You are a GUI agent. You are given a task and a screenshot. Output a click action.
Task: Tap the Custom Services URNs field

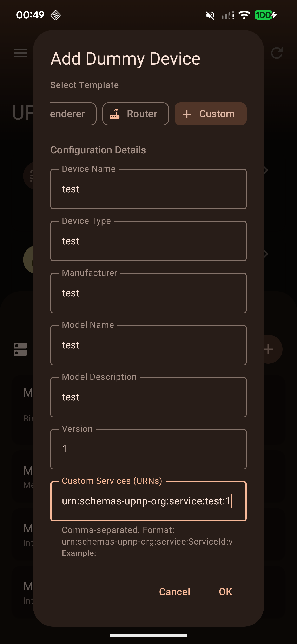(148, 501)
